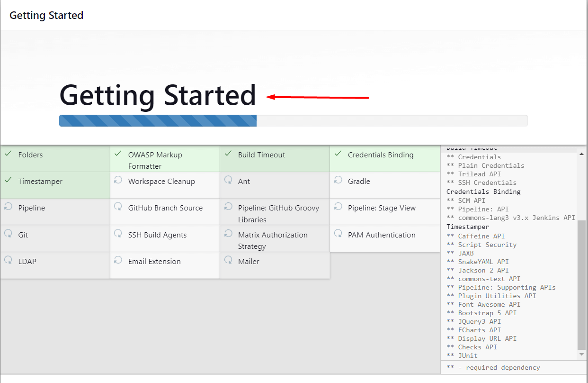This screenshot has width=588, height=383.
Task: Click the checkmark icon beside Credentials Binding
Action: [338, 154]
